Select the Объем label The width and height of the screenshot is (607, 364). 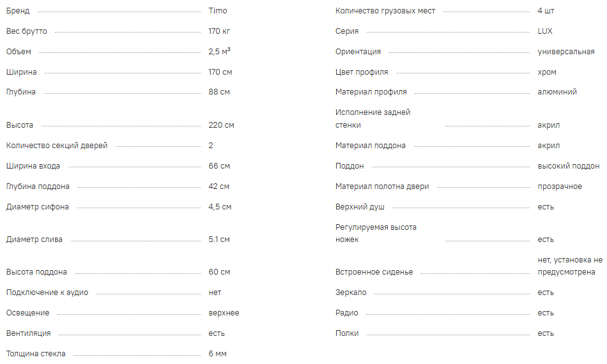click(x=19, y=52)
